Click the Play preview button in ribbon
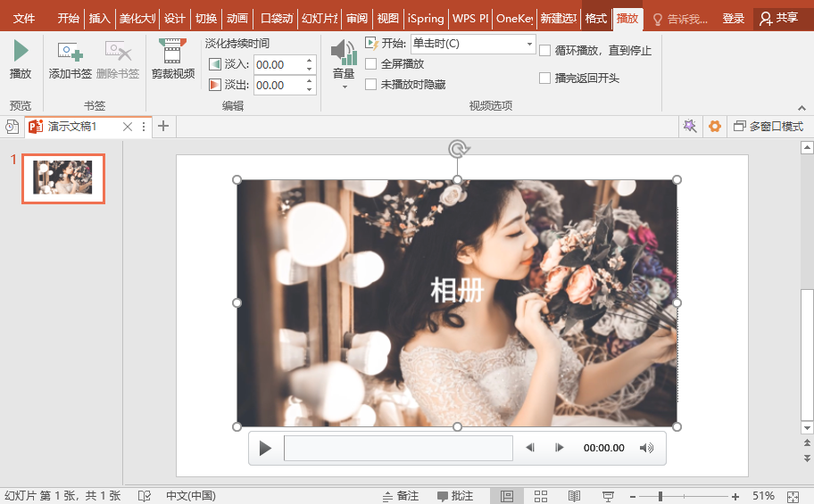 (x=21, y=59)
